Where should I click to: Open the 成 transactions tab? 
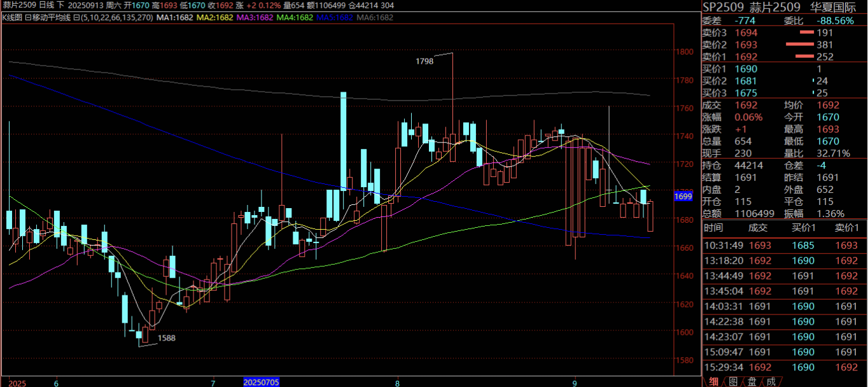tap(771, 381)
